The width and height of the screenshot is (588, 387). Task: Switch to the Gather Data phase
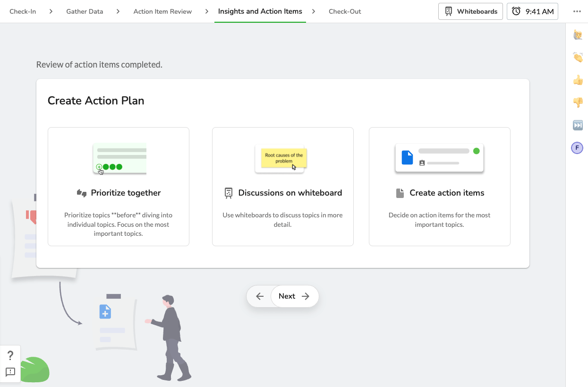[x=85, y=11]
